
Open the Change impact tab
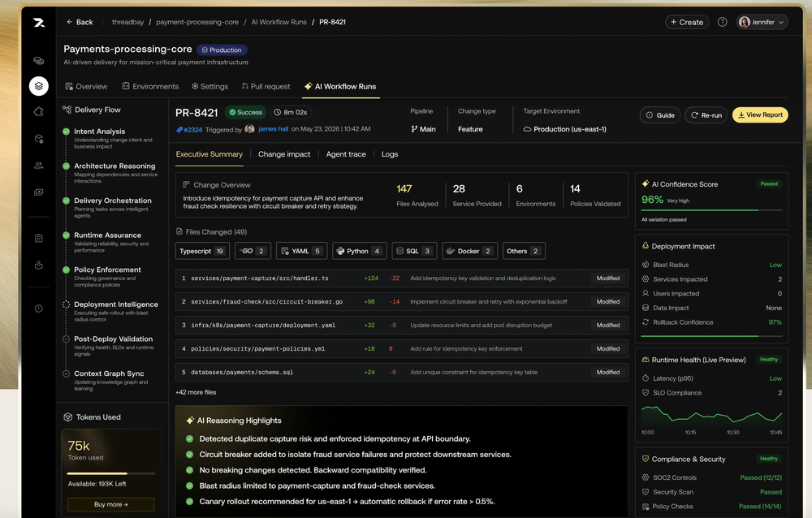click(x=284, y=154)
